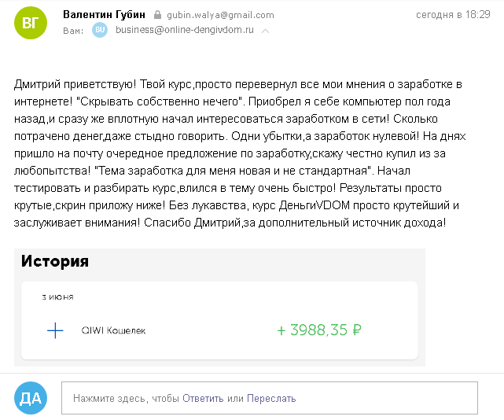This screenshot has height=420, width=504.
Task: Click recipient address business@online-dengivdom.ru
Action: [185, 30]
